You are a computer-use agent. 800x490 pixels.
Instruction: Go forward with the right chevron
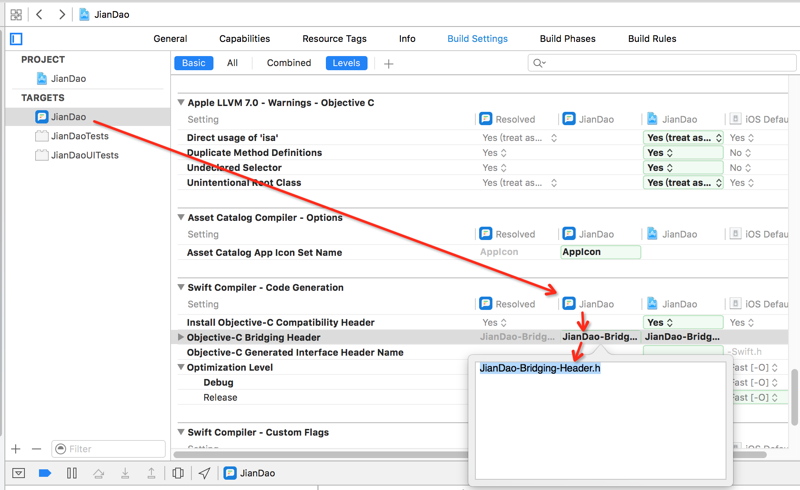[62, 14]
